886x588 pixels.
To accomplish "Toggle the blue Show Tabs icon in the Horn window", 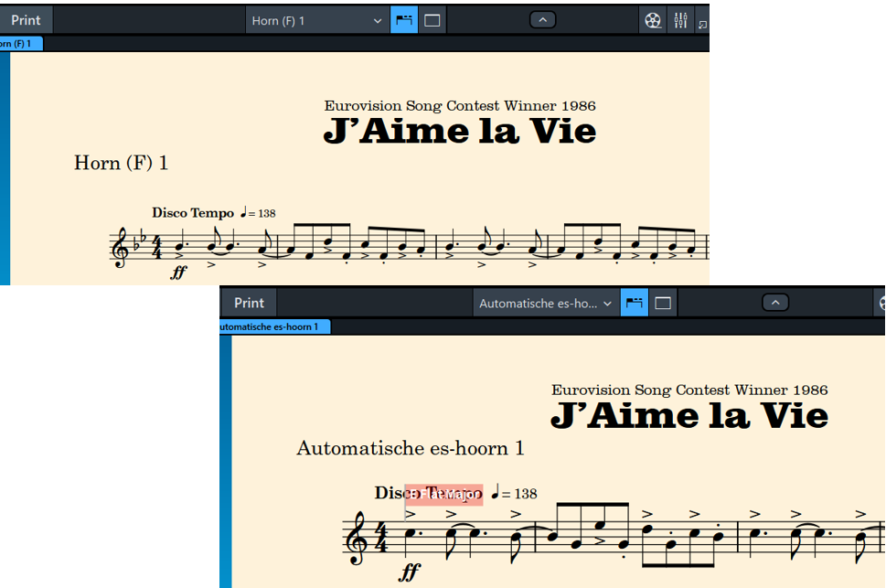I will point(404,20).
